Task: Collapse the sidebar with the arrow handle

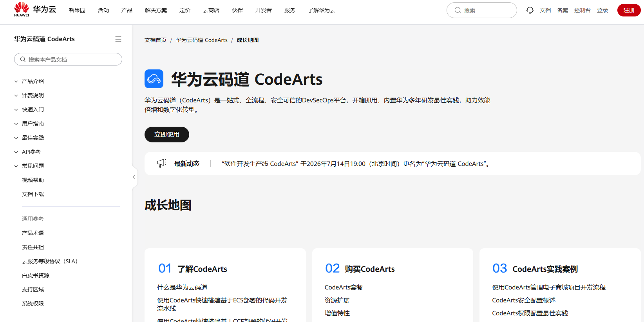Action: click(x=134, y=177)
